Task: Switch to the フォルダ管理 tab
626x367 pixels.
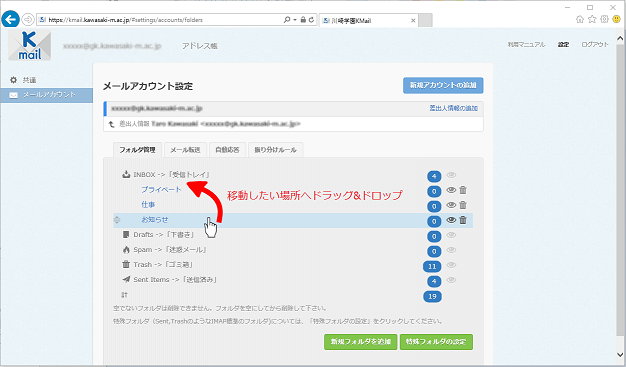Action: click(x=137, y=150)
